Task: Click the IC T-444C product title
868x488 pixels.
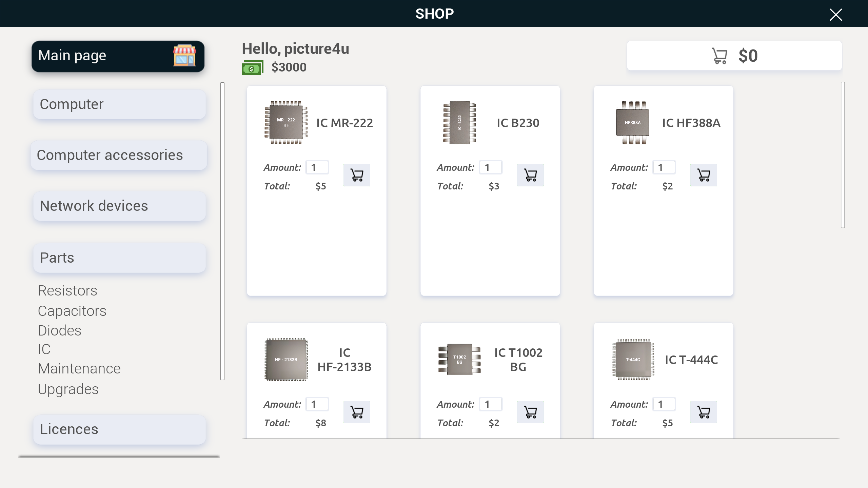Action: (x=691, y=360)
